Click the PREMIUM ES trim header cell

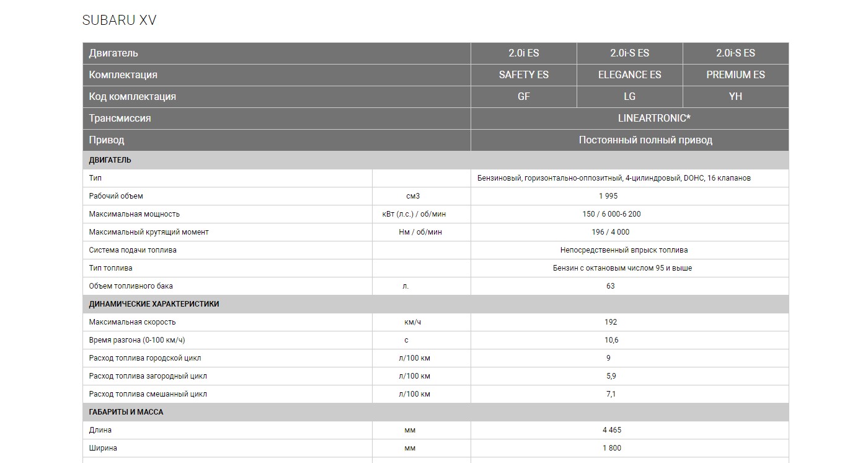[735, 74]
